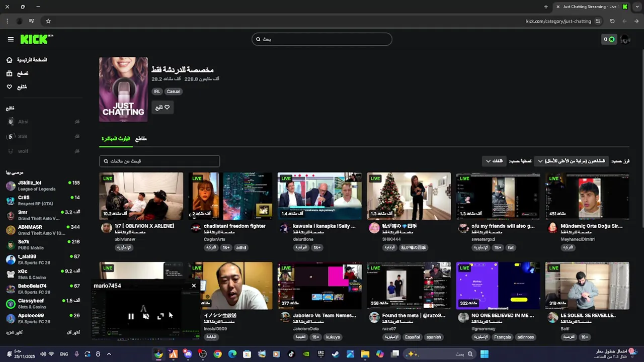Open xQc recommended channel
The height and width of the screenshot is (362, 644).
pos(43,274)
